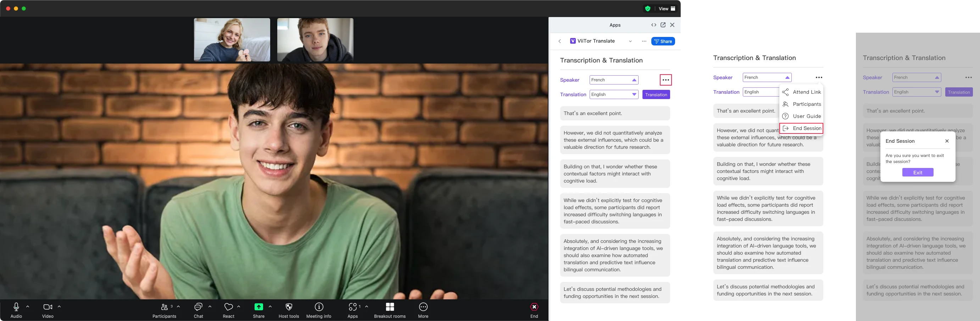Open Speaker French dropdown in dimmed panel

[x=917, y=77]
